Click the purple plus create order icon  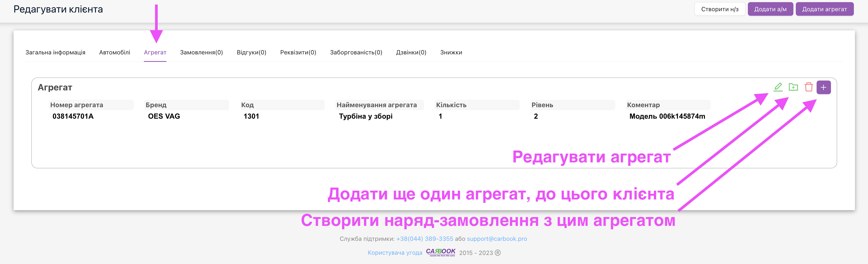tap(823, 87)
